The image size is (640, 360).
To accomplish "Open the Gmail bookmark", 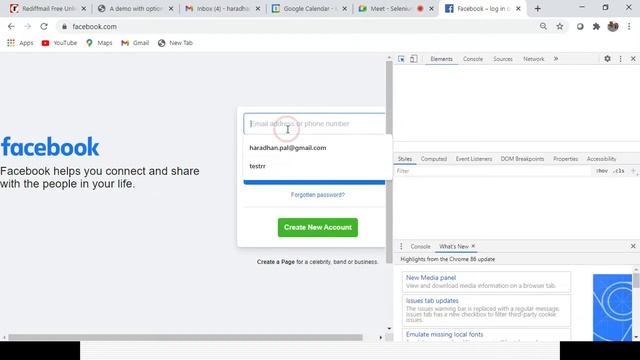I will [135, 43].
